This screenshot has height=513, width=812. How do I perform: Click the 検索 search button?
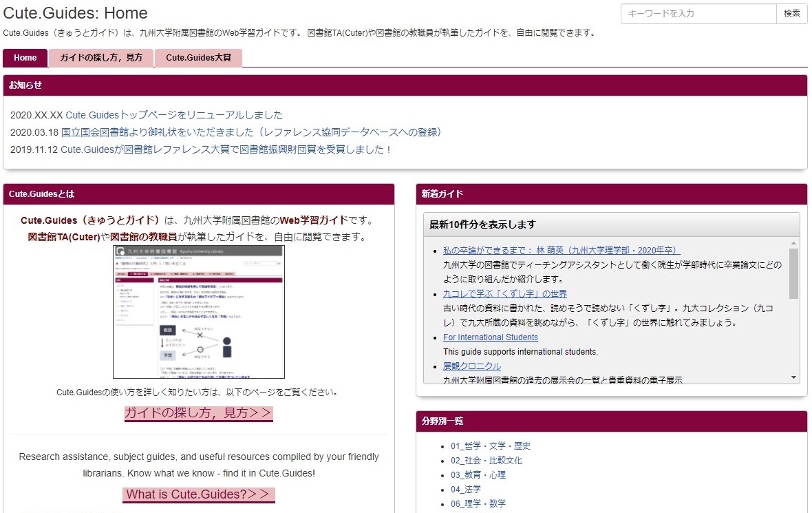(x=792, y=14)
